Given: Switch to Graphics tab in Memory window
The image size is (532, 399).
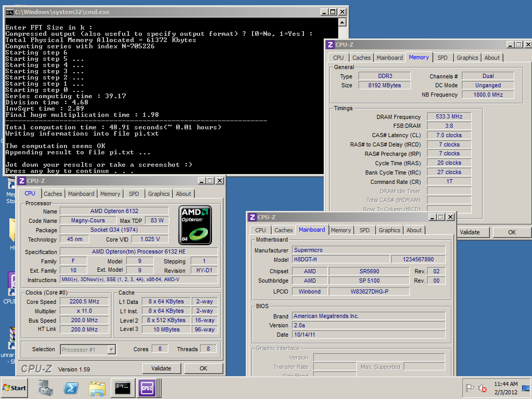Looking at the screenshot, I should click(467, 58).
